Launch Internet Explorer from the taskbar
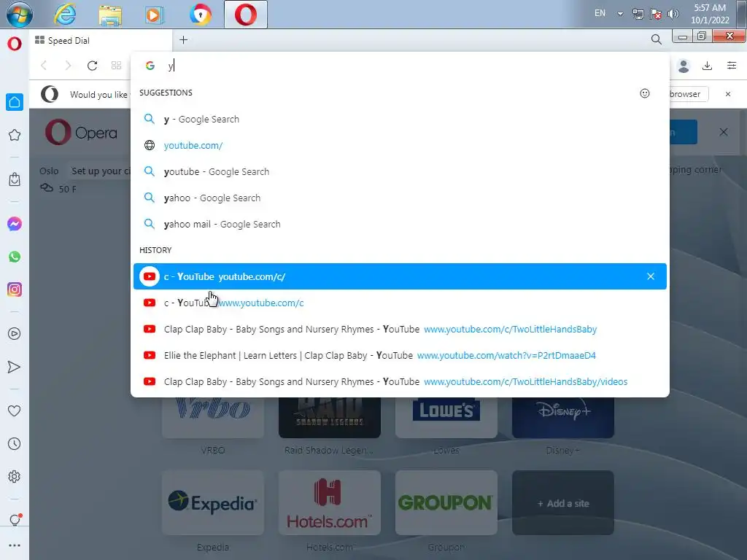This screenshot has height=560, width=747. (65, 15)
